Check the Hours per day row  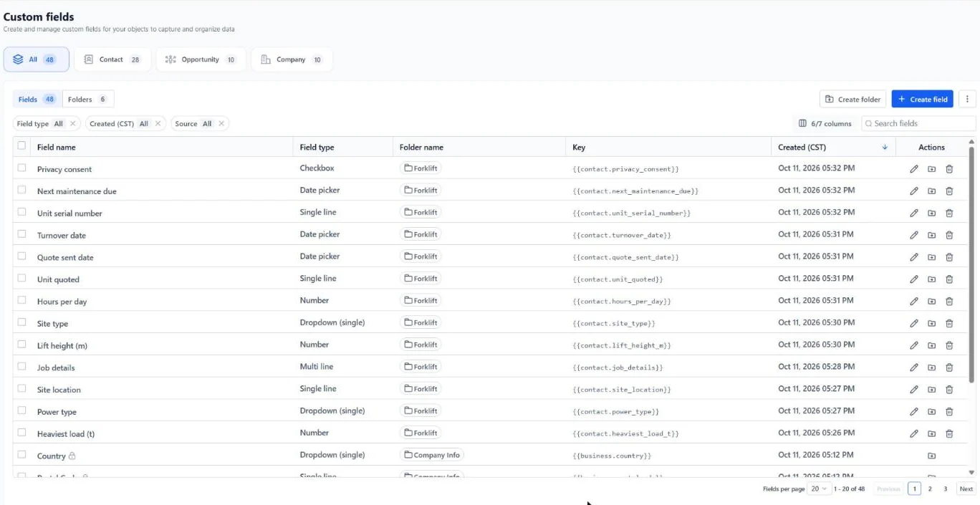[x=21, y=300]
